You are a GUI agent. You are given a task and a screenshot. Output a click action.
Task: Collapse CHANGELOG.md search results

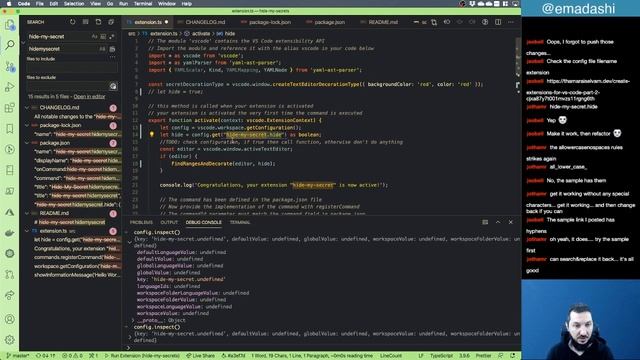27,108
